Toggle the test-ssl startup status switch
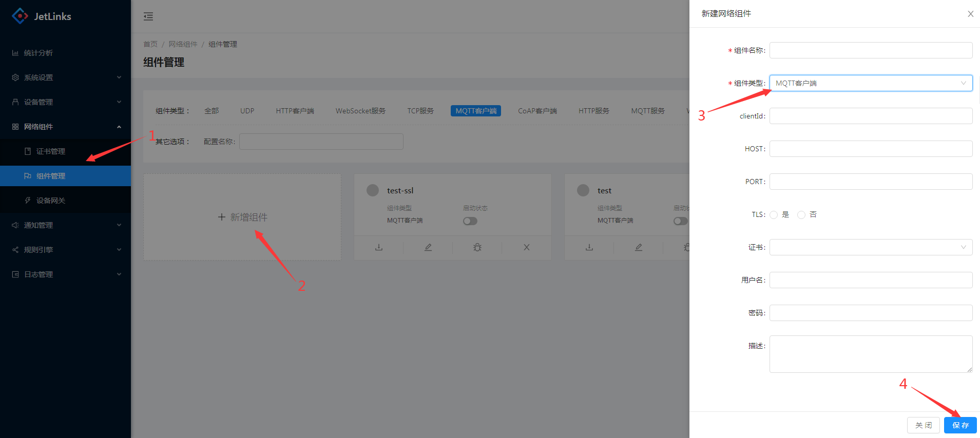The height and width of the screenshot is (438, 980). click(x=470, y=221)
